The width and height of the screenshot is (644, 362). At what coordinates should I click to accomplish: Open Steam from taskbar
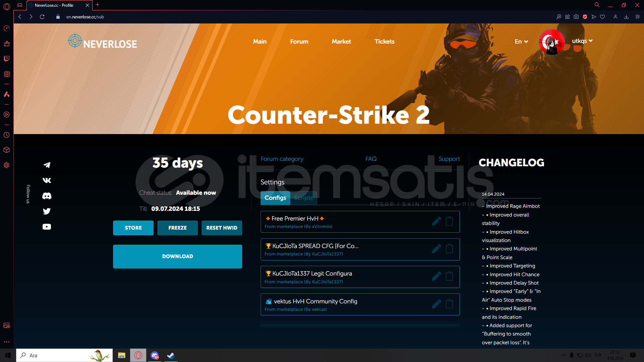[171, 355]
